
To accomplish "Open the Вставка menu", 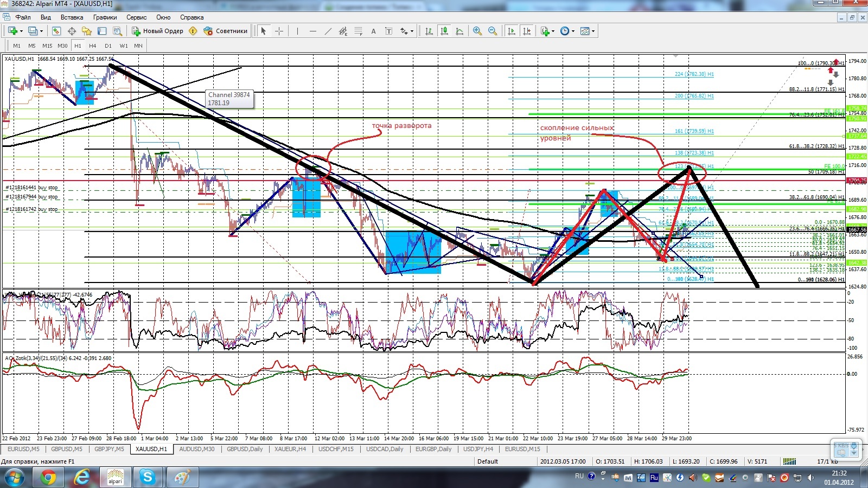I will click(72, 17).
